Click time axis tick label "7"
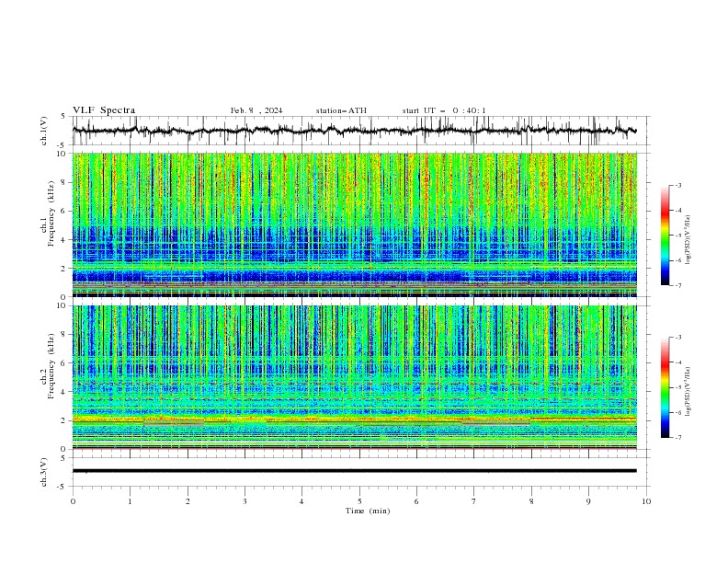This screenshot has height=563, width=728. point(474,501)
